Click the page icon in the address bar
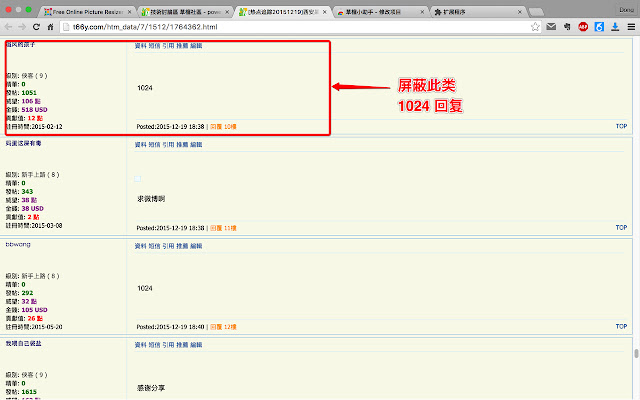 click(66, 27)
